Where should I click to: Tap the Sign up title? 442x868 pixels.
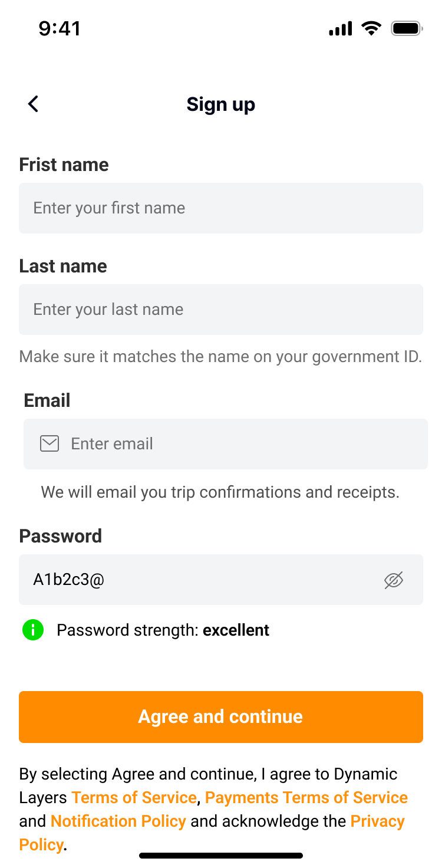pos(221,104)
